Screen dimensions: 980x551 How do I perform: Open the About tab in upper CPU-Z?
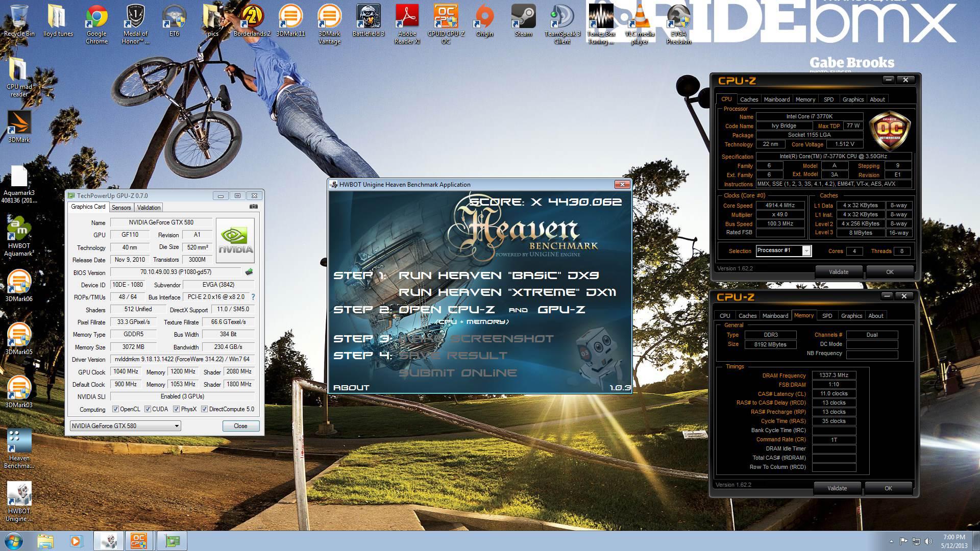tap(877, 99)
